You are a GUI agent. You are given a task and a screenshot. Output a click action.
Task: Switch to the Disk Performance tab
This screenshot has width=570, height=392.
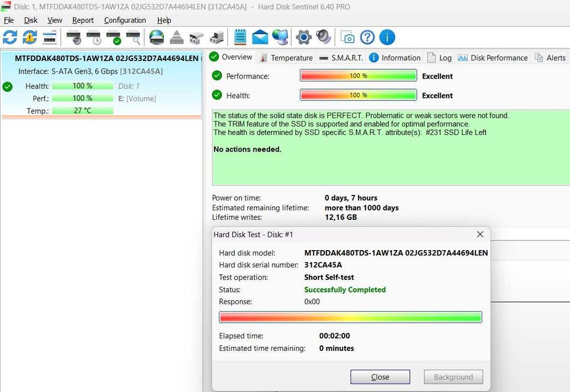(492, 58)
